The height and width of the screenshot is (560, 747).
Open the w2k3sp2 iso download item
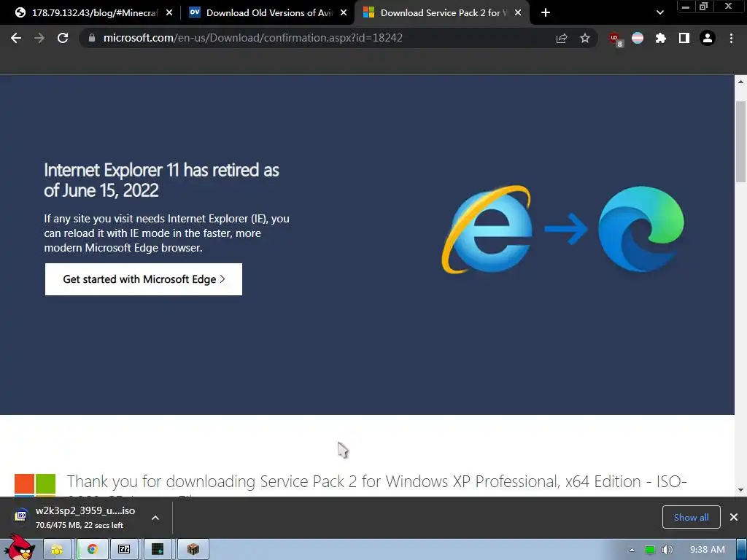click(x=76, y=517)
